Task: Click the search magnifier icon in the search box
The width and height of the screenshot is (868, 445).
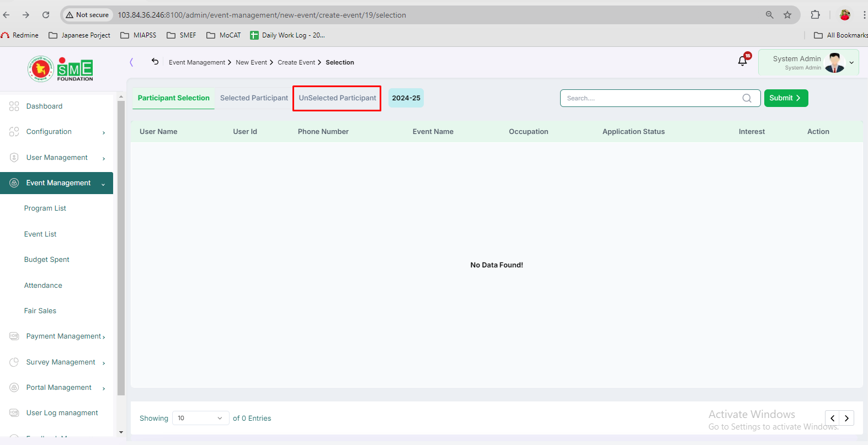Action: pyautogui.click(x=747, y=98)
